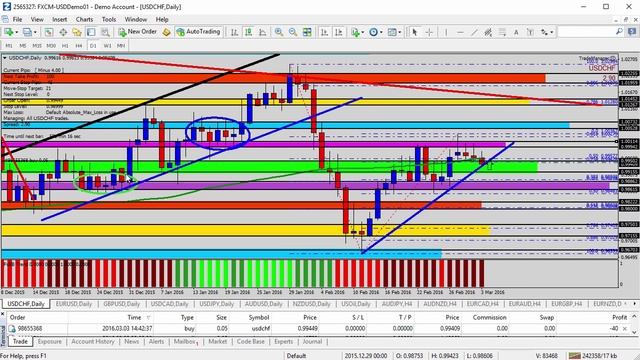The height and width of the screenshot is (360, 640).
Task: Switch timeframe to M15
Action: (x=37, y=46)
